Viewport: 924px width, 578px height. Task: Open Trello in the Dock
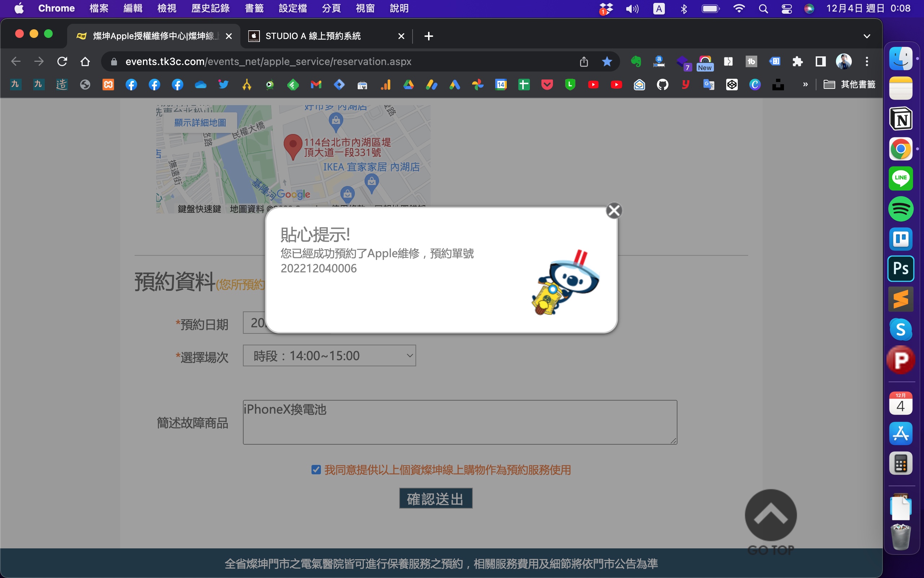(901, 239)
